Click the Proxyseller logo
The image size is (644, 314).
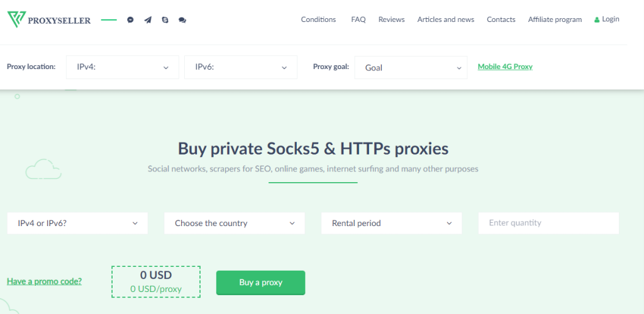(x=49, y=19)
